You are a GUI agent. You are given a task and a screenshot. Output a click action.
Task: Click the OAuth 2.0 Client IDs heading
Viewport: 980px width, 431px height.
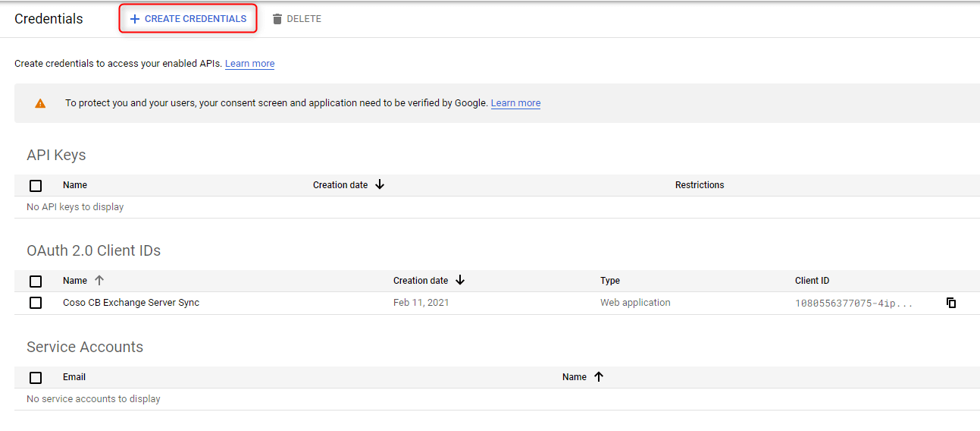pos(93,251)
